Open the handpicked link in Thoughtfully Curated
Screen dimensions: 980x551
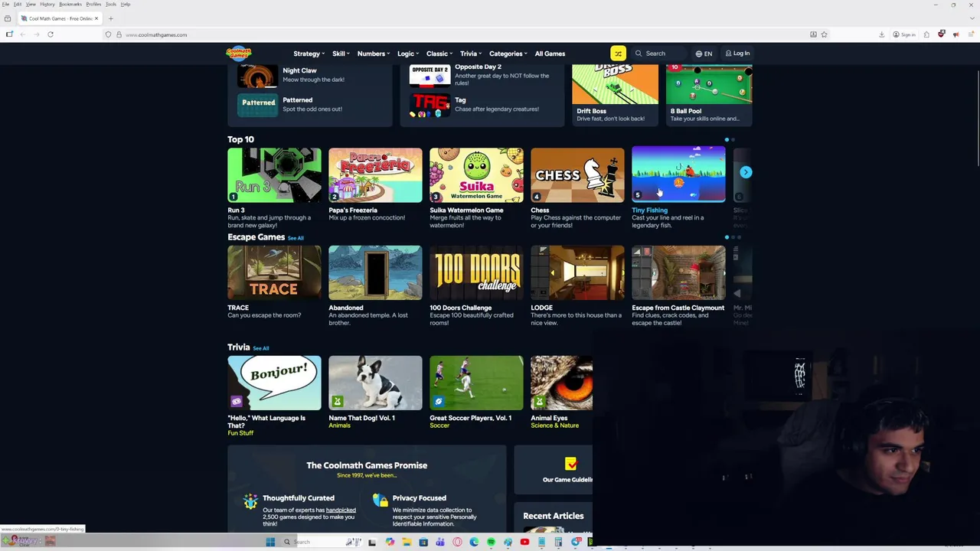tap(341, 510)
